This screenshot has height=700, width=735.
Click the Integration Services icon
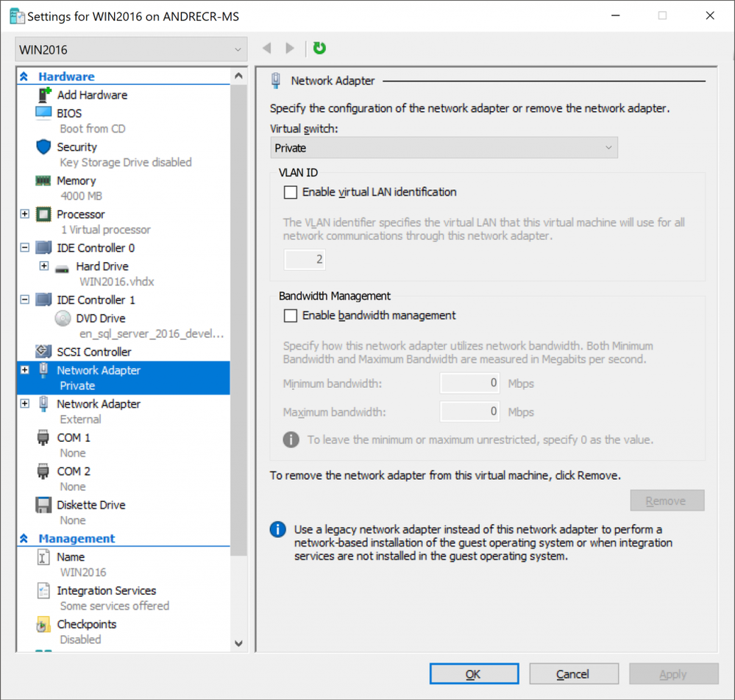43,591
